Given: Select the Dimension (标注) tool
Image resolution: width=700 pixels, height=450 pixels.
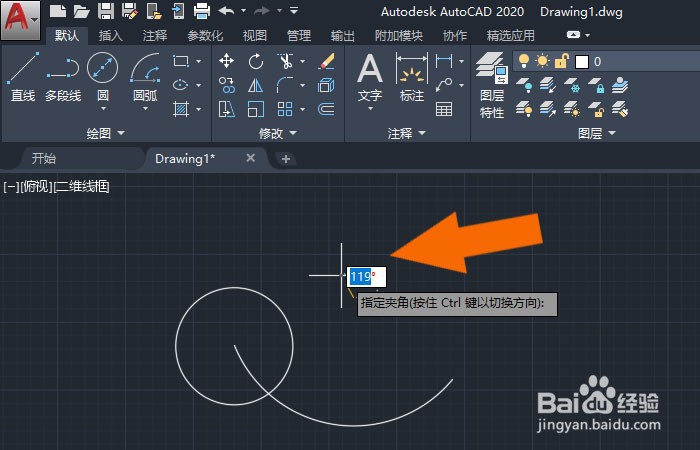Looking at the screenshot, I should [412, 76].
